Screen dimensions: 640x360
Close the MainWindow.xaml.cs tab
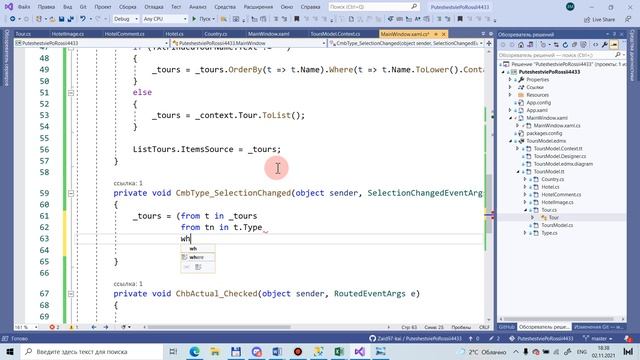click(444, 34)
